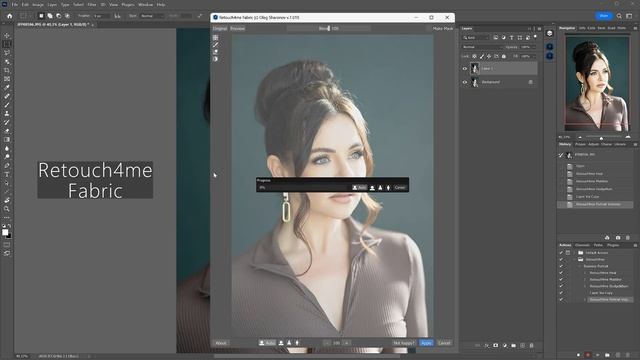Open the Style dropdown in options bar

click(x=152, y=16)
